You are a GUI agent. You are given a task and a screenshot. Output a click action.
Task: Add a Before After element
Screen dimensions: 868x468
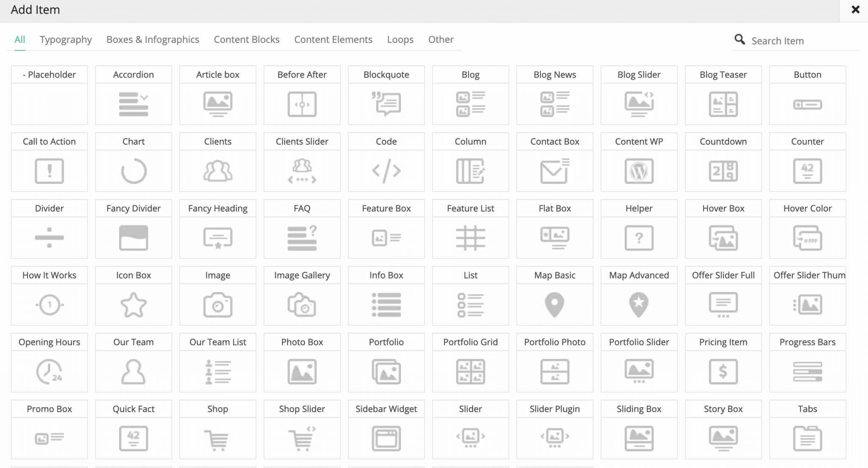302,104
